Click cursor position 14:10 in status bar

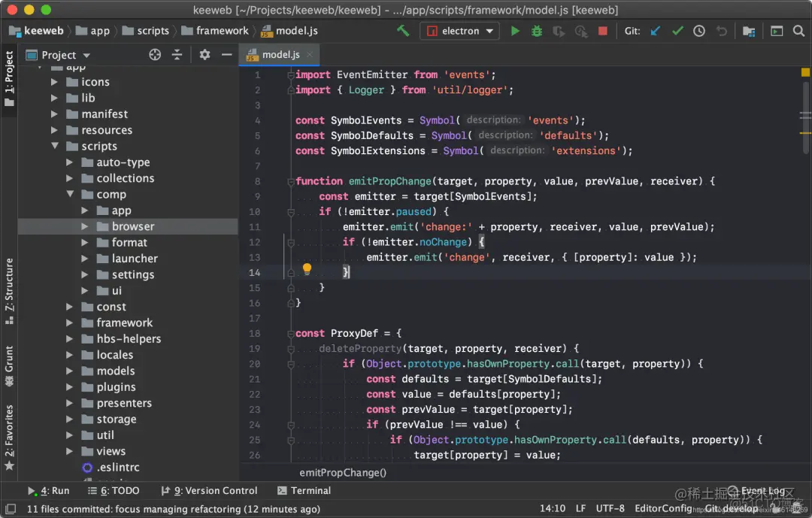coord(553,509)
